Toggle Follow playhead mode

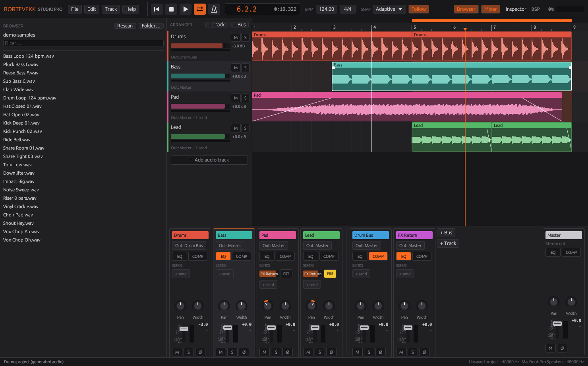click(418, 9)
